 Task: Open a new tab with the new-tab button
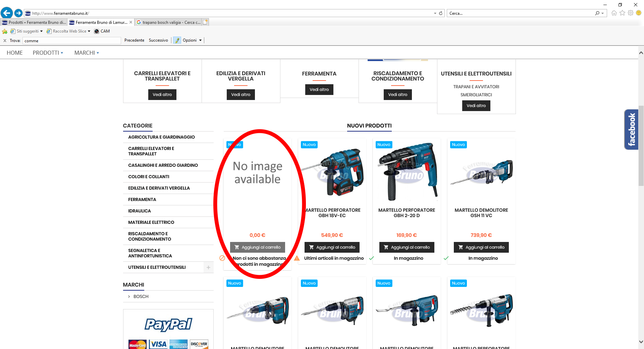coord(205,22)
